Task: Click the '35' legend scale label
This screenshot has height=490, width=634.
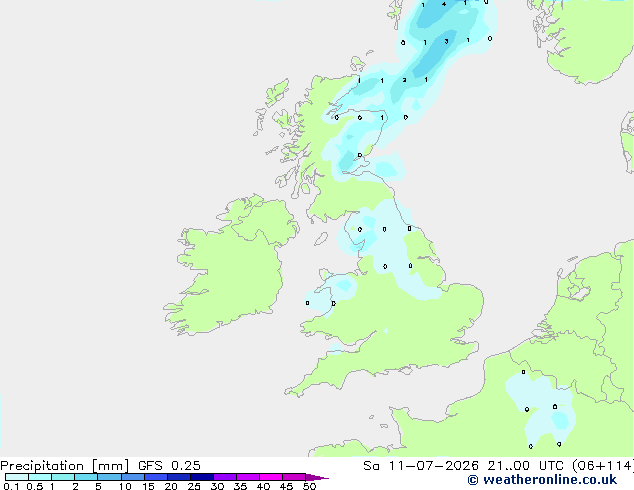Action: click(240, 486)
